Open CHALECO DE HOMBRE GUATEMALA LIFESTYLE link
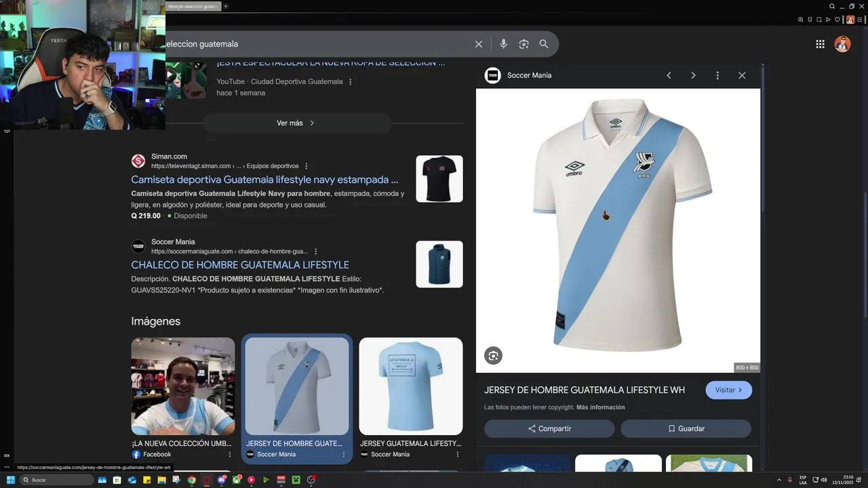 point(240,265)
